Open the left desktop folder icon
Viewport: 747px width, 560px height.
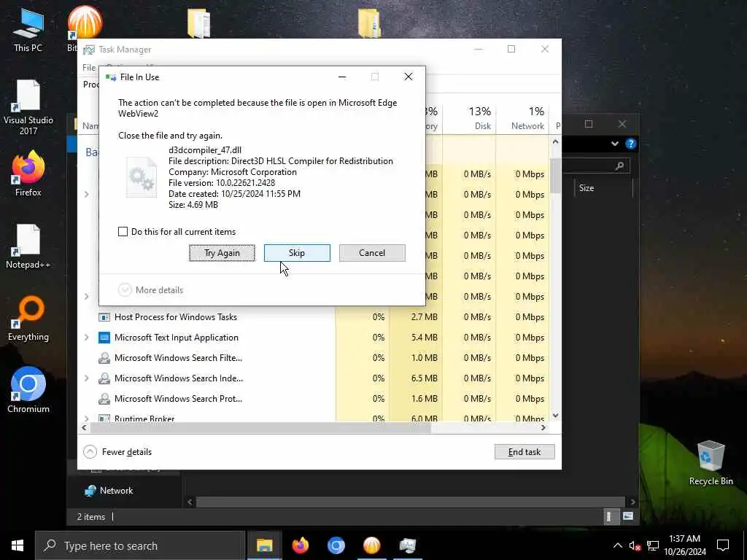coord(198,23)
